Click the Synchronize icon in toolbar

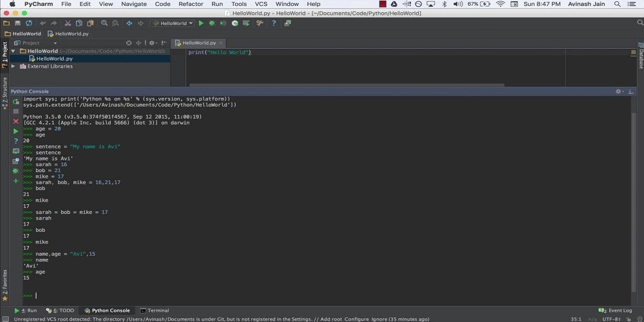coord(28,23)
